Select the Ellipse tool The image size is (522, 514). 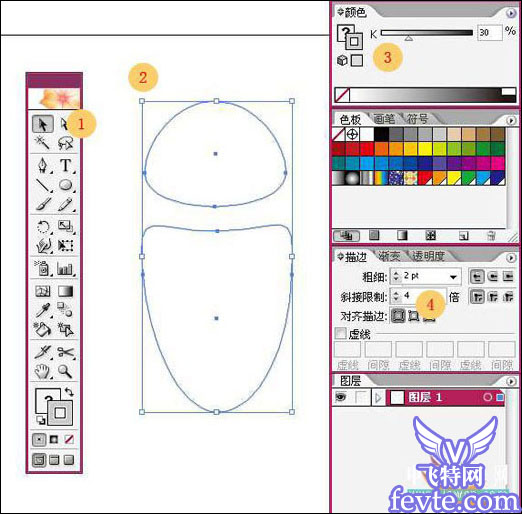(65, 185)
